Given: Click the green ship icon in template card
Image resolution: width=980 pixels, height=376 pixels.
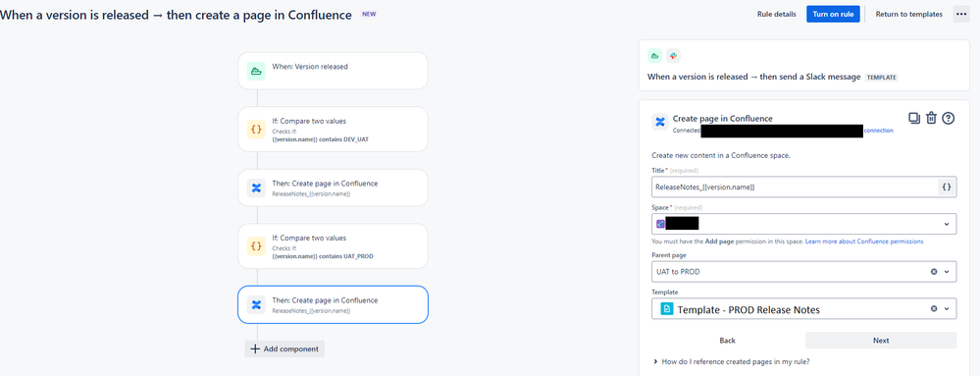Looking at the screenshot, I should [654, 56].
